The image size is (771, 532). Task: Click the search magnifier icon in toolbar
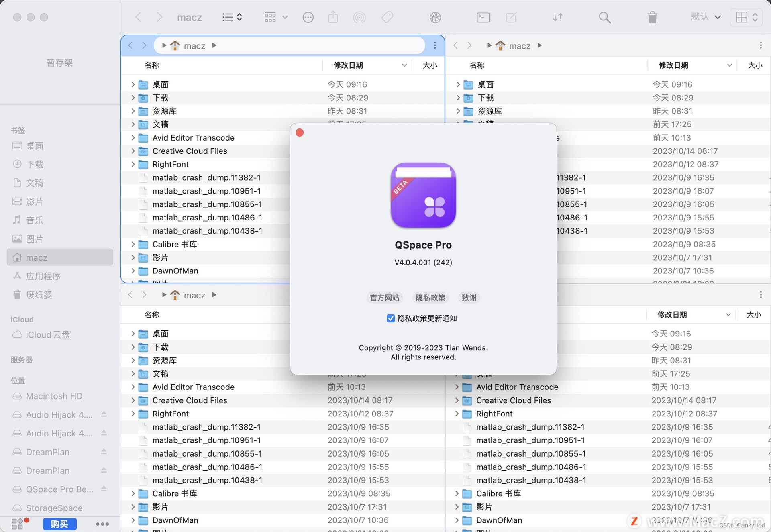604,17
